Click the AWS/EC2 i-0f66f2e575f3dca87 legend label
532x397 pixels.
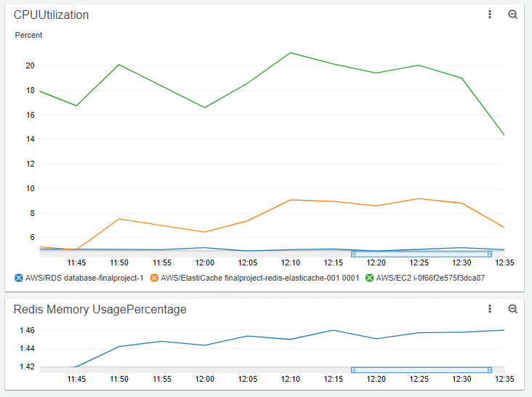coord(430,278)
